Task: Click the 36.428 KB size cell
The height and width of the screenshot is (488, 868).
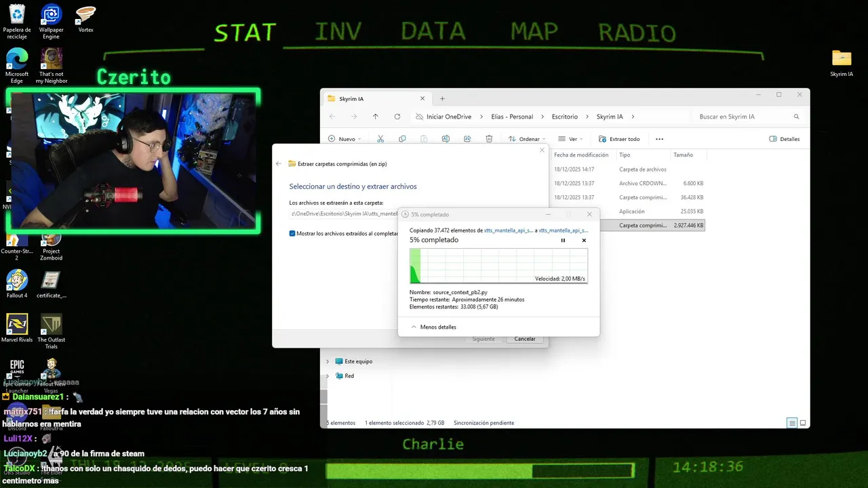Action: [x=691, y=197]
